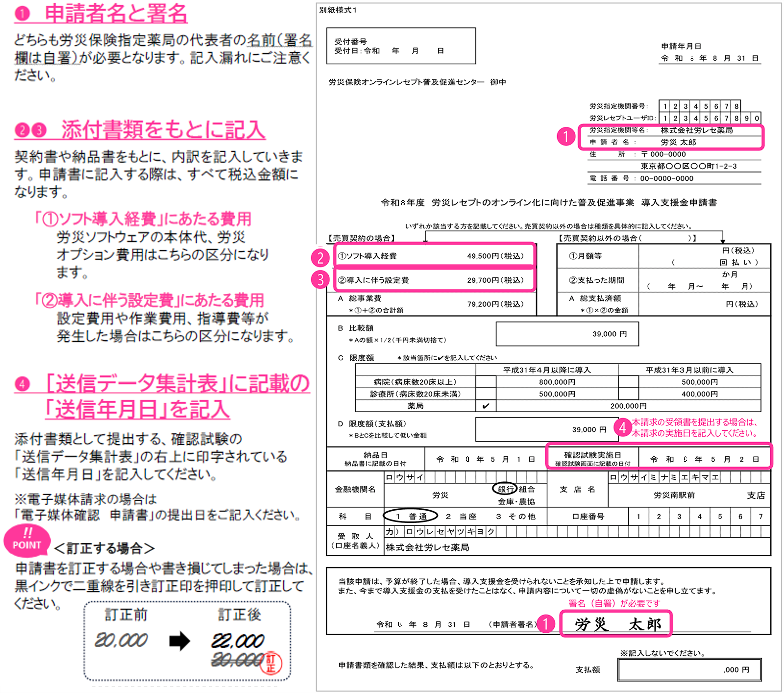Click the black arrow between 訂正前 and 訂正後
The height and width of the screenshot is (693, 784).
pos(179,641)
